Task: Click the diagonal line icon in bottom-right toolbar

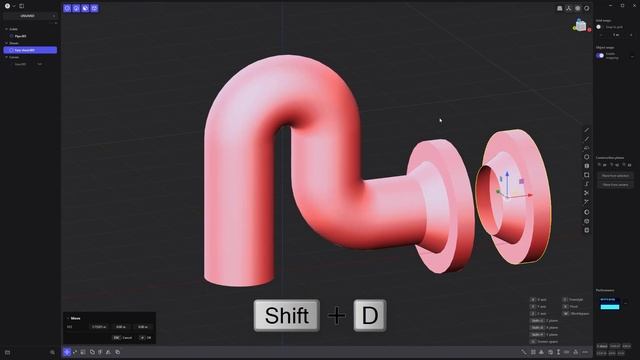Action: pos(524,352)
